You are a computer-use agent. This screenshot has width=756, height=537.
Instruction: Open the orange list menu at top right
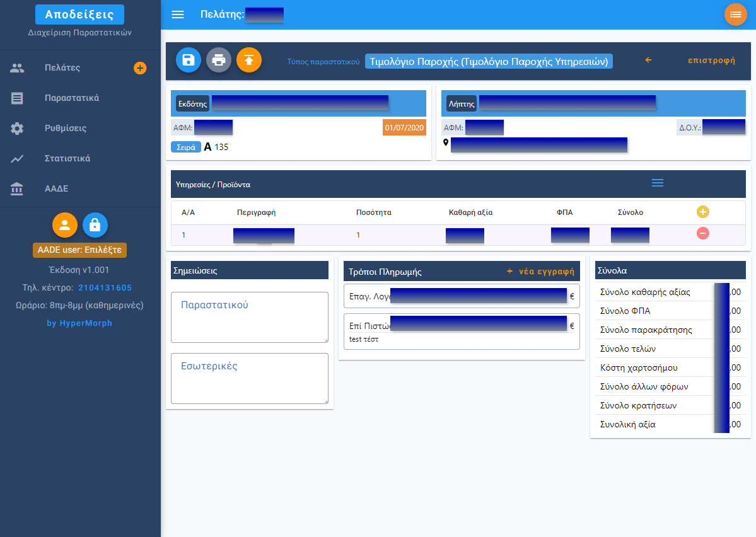pyautogui.click(x=735, y=14)
